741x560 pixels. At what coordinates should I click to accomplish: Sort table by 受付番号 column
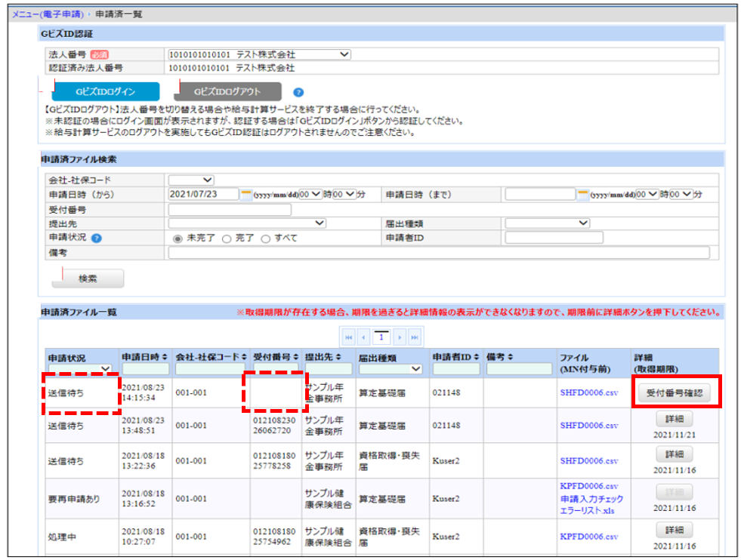[x=296, y=356]
